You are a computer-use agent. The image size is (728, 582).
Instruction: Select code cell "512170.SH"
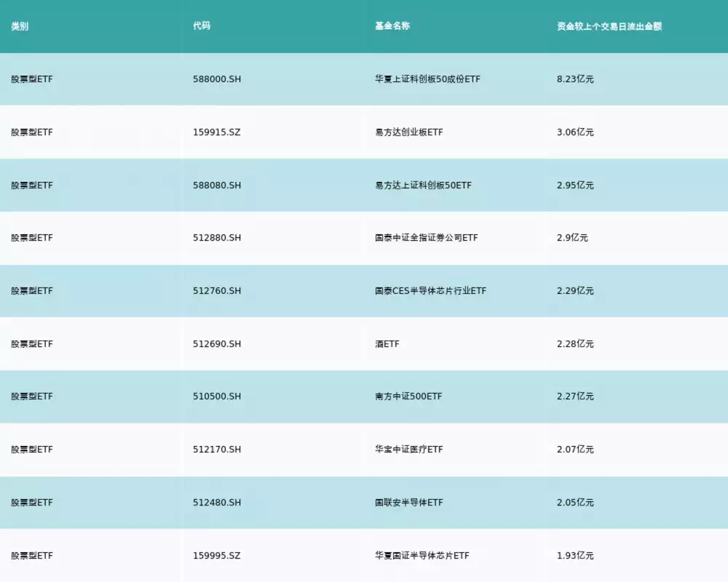217,450
